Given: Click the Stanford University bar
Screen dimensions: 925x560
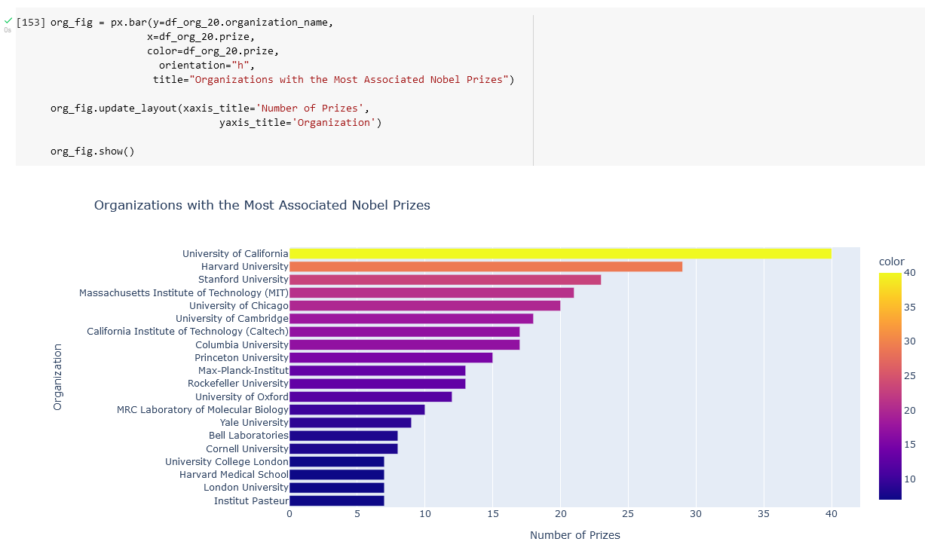Looking at the screenshot, I should click(x=445, y=279).
